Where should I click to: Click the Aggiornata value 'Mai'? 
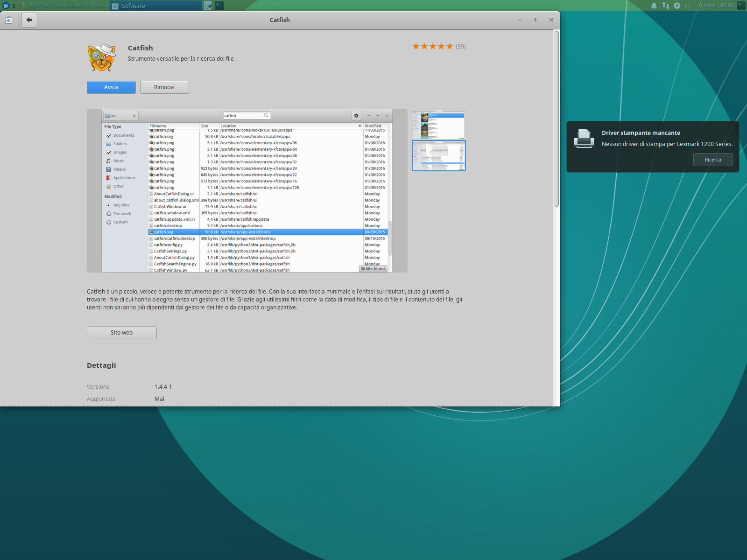click(x=160, y=399)
